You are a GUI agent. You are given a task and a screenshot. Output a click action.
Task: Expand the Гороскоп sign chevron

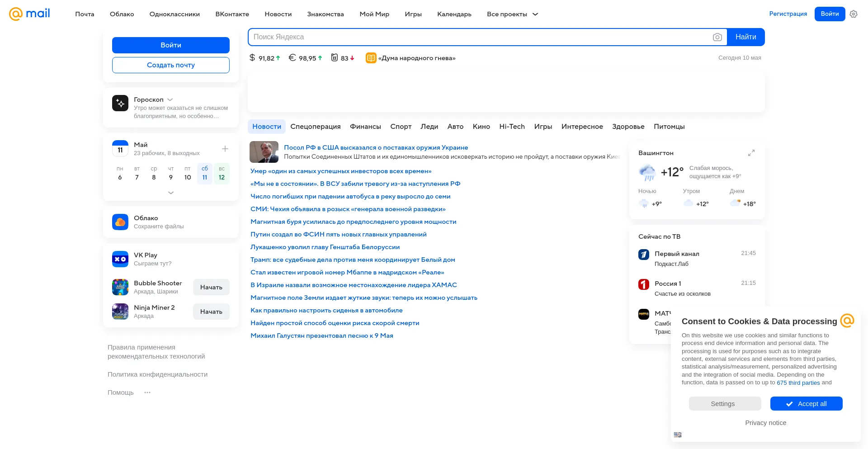pyautogui.click(x=170, y=99)
